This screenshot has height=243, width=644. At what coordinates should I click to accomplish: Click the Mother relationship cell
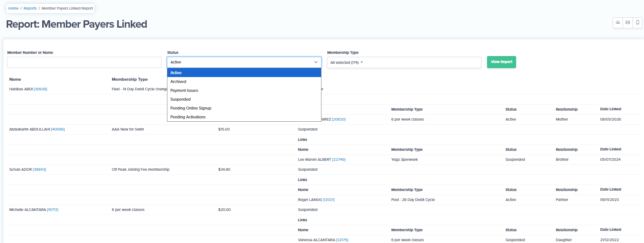tap(562, 119)
